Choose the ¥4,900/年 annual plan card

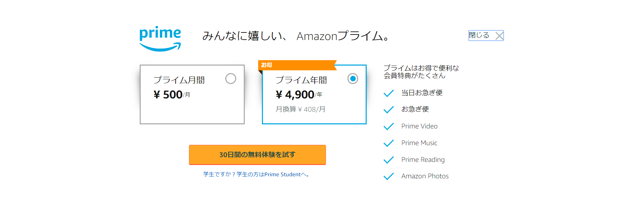[314, 94]
